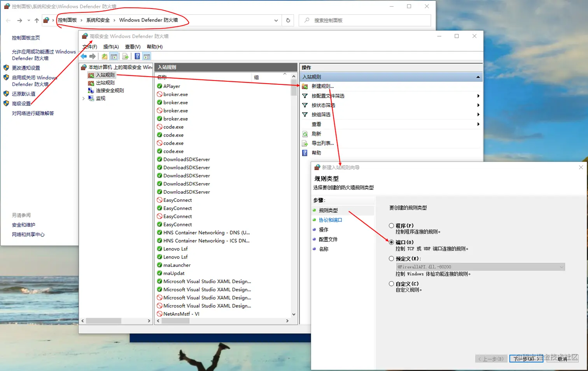Collapse the 入站规则 section in the actions pane
Image resolution: width=588 pixels, height=371 pixels.
point(478,77)
